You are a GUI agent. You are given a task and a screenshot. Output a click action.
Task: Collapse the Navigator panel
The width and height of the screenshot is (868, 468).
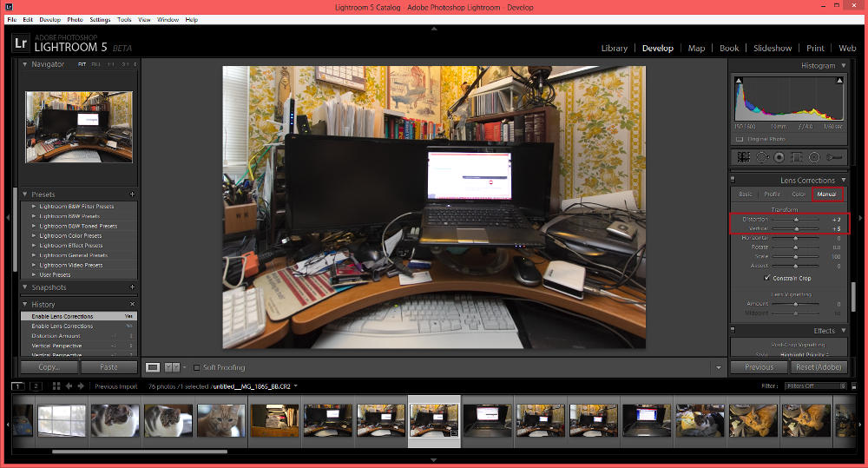click(x=25, y=64)
